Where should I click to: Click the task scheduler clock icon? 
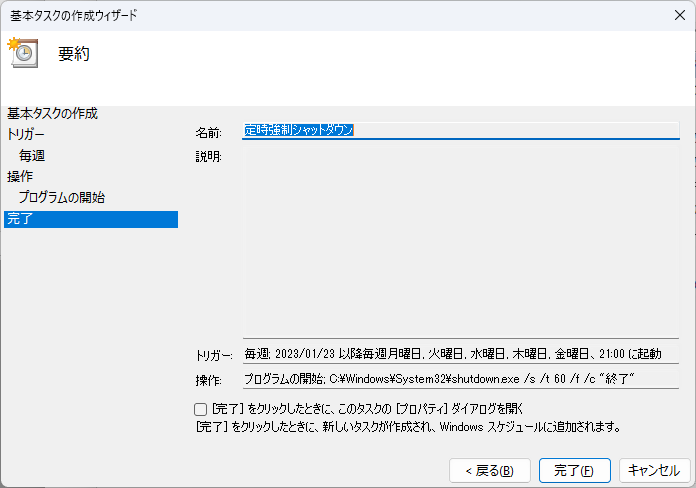[23, 53]
